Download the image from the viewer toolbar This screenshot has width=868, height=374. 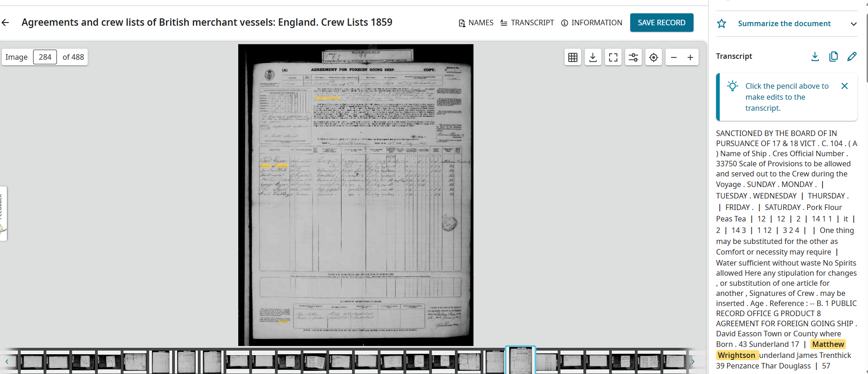click(593, 57)
